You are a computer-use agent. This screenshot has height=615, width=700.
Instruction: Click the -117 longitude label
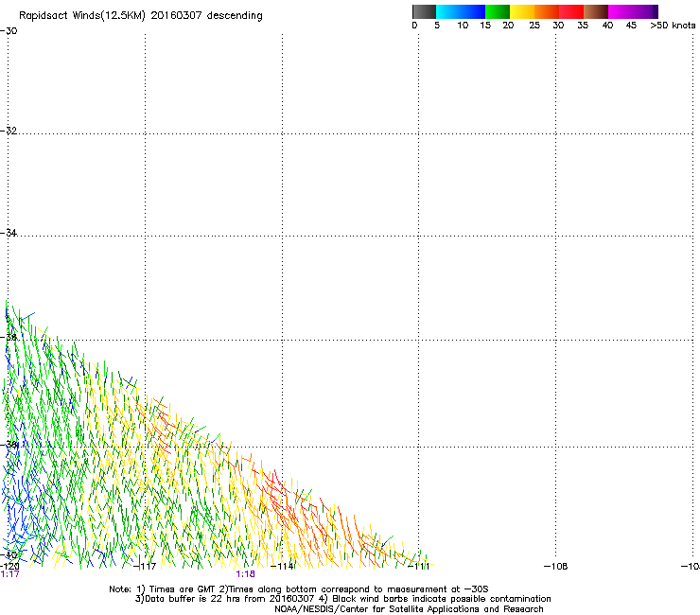(x=145, y=567)
